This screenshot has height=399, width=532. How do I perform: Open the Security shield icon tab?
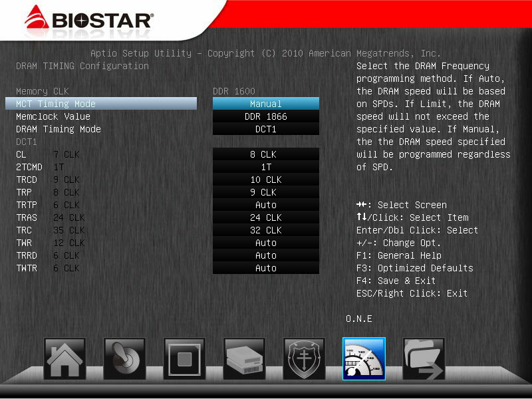304,358
